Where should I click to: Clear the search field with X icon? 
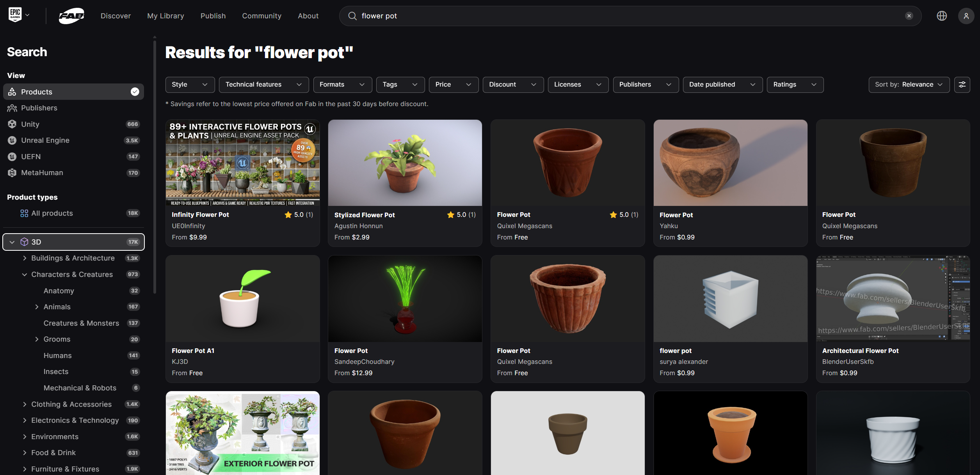tap(909, 16)
